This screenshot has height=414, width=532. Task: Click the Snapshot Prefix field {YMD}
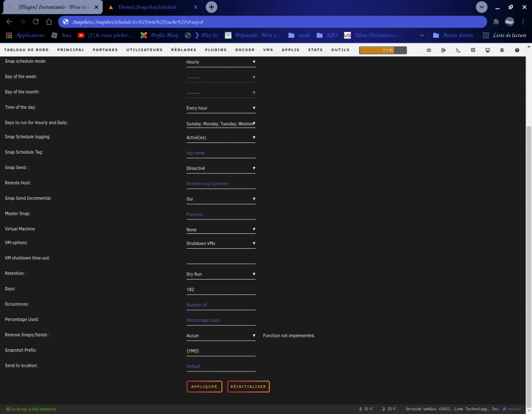click(221, 351)
